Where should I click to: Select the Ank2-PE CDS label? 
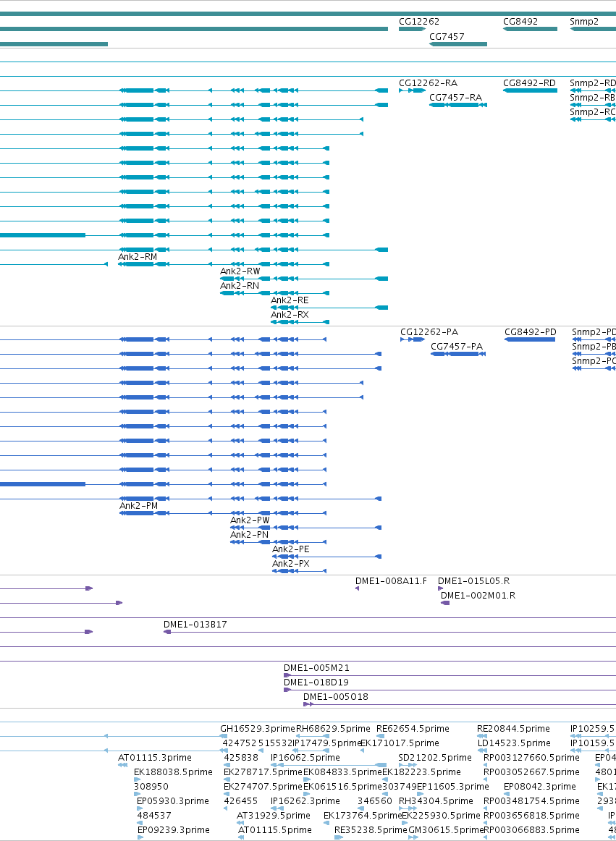click(291, 549)
